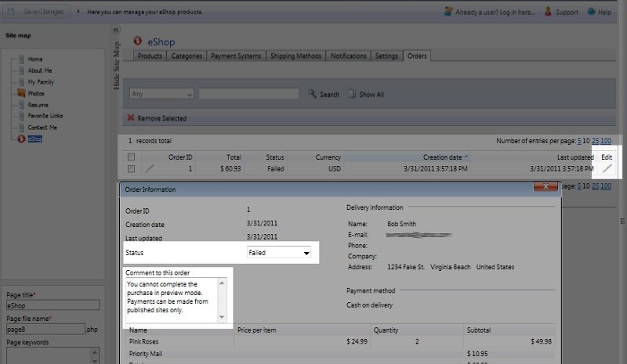Sort orders by Creation date column
Screen dimensions: 627x364
click(x=443, y=157)
